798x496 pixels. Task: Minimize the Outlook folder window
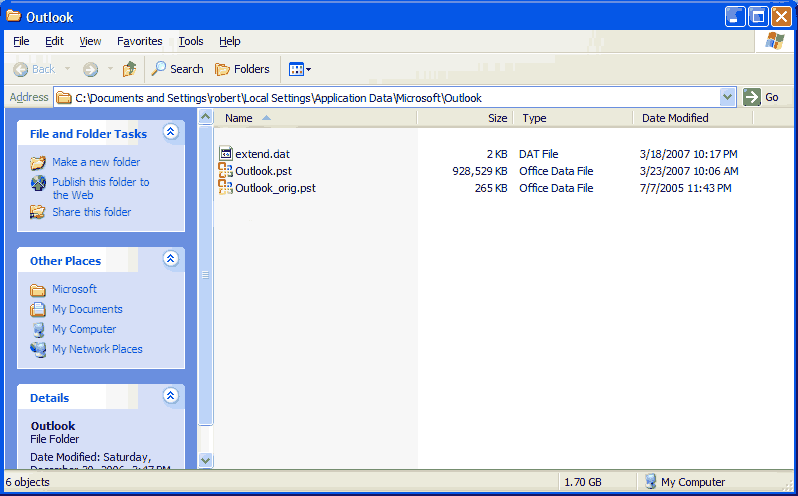pyautogui.click(x=735, y=17)
